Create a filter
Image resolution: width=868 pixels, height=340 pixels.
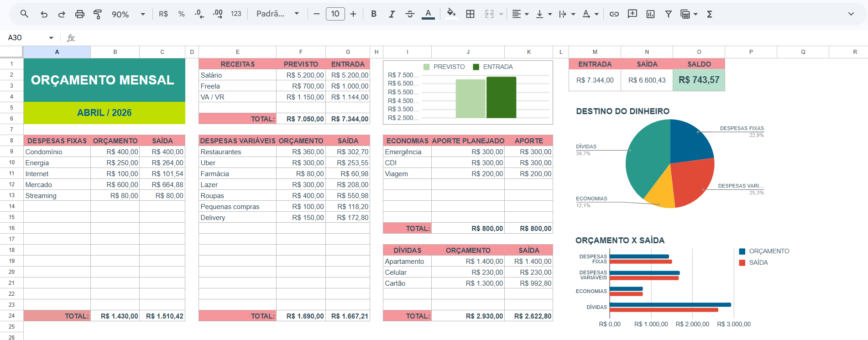[668, 14]
